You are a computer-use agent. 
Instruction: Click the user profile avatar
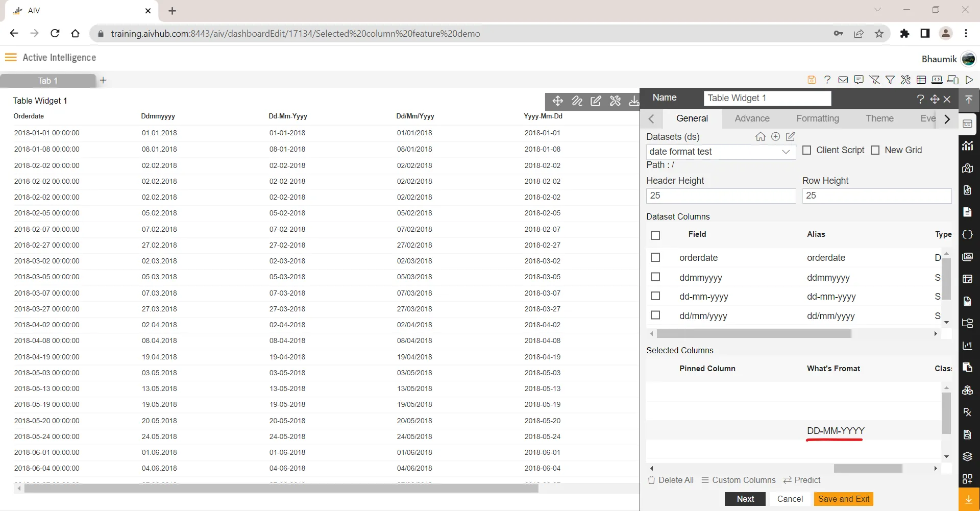coord(968,59)
